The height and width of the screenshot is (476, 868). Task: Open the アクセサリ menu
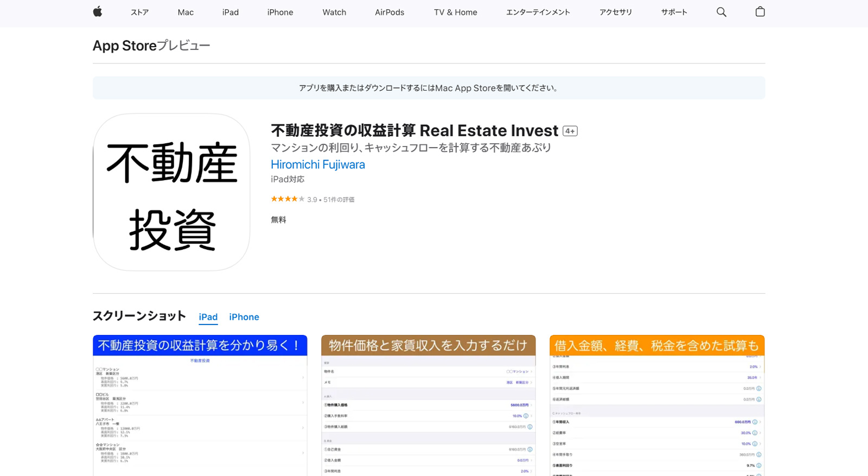pyautogui.click(x=616, y=12)
